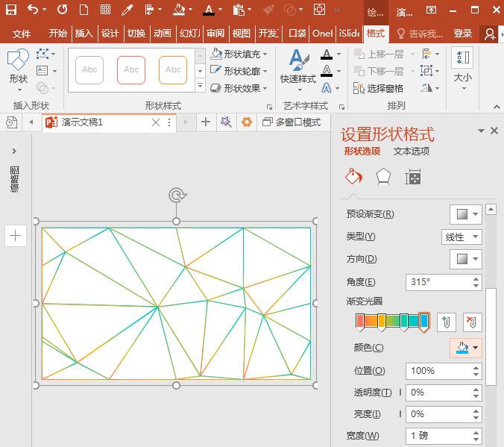Open the Size & Properties icon tab
Screen dimensions: 504x447
point(412,177)
